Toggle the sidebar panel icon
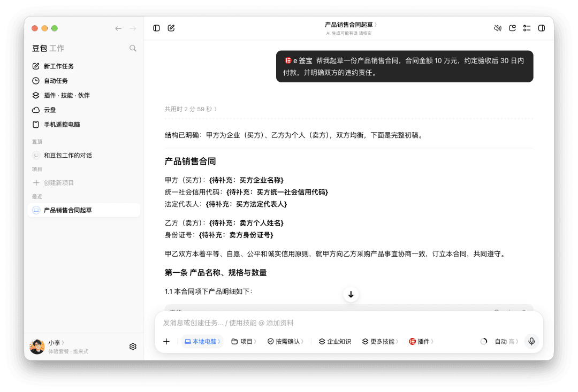This screenshot has width=578, height=392. point(156,28)
